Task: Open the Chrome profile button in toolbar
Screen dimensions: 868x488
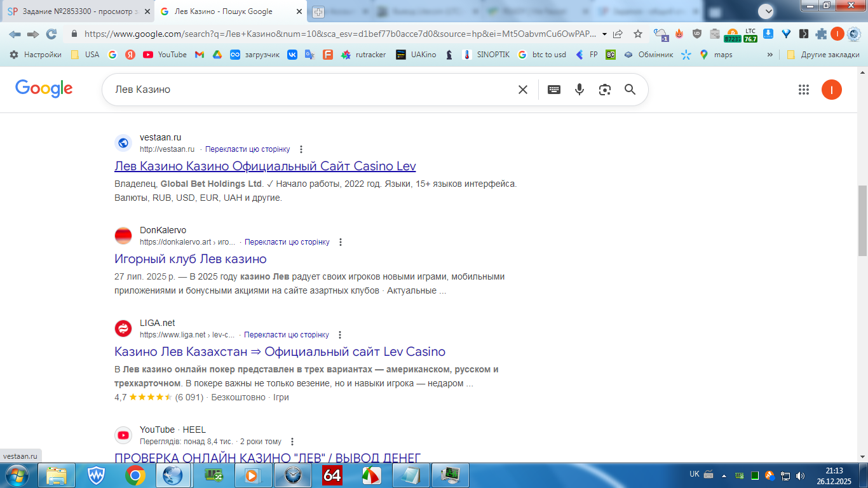Action: coord(837,34)
